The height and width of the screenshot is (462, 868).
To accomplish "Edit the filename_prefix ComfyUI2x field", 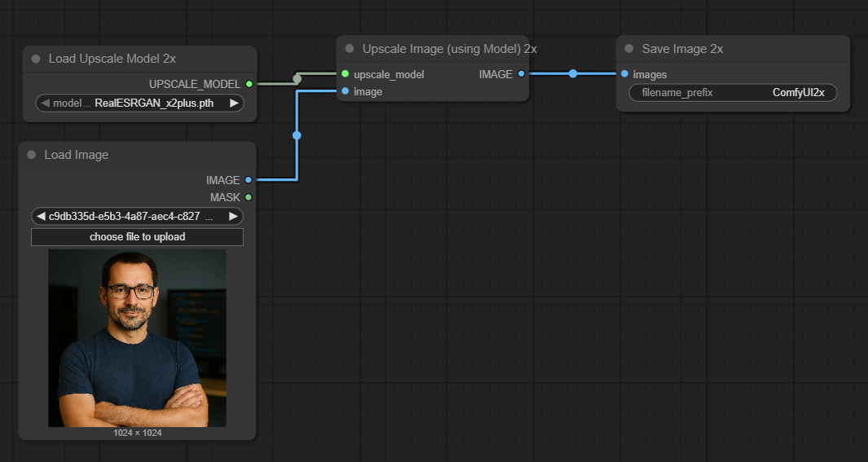I will [x=733, y=93].
